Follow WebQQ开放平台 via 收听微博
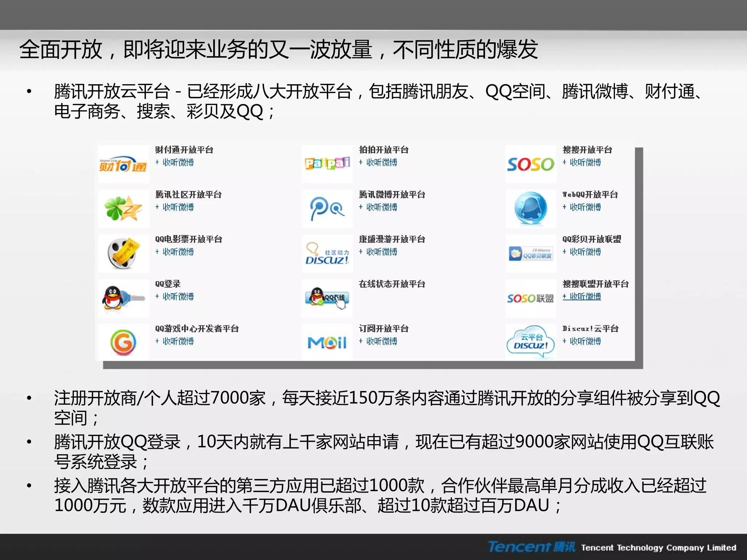 pos(581,207)
